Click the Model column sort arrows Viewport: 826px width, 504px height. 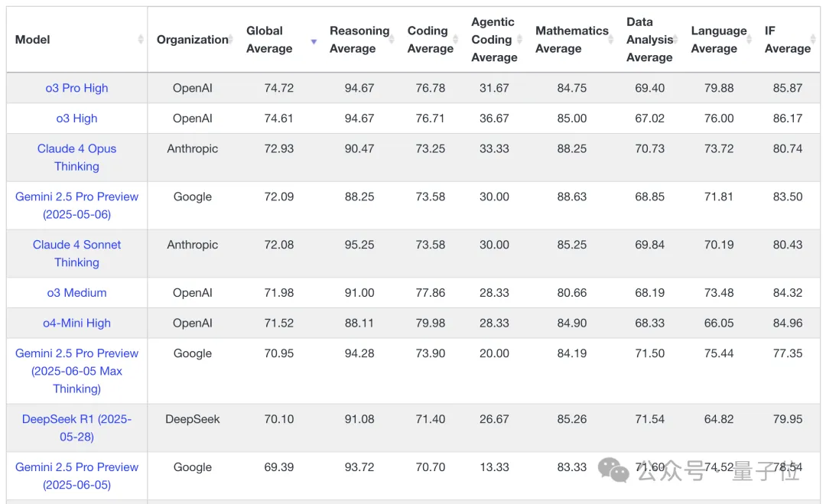pyautogui.click(x=141, y=40)
